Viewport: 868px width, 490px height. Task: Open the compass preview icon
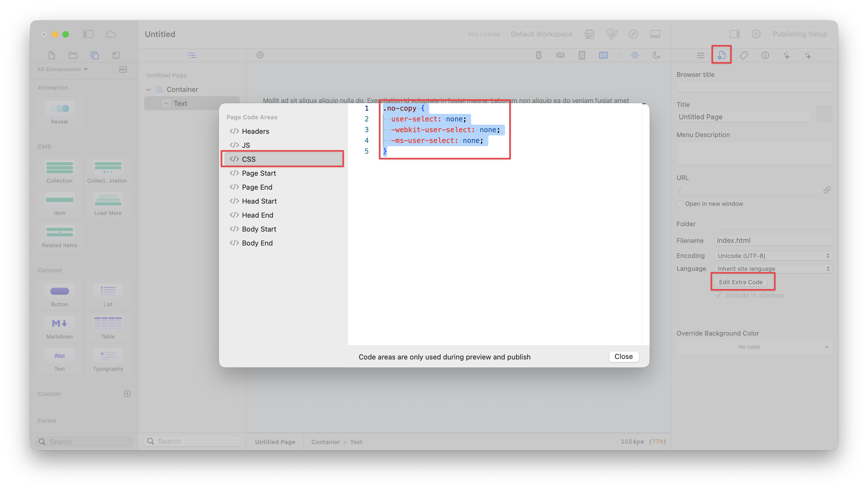click(634, 34)
